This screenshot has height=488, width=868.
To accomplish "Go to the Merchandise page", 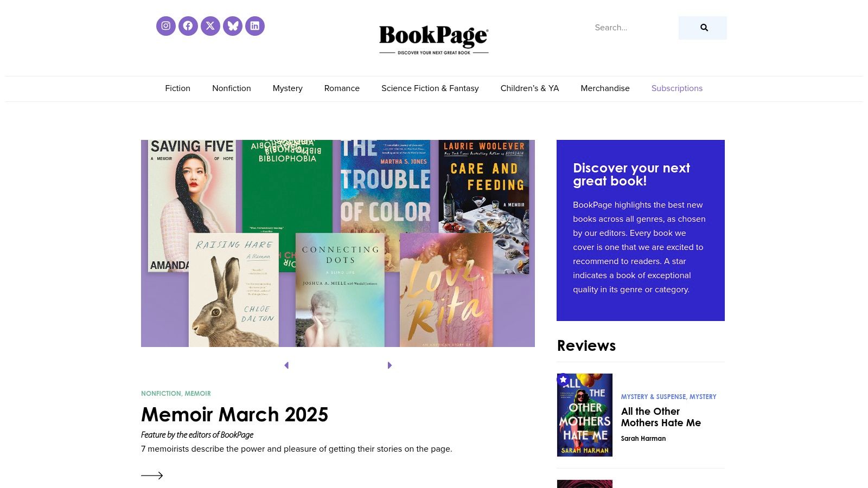I will (605, 88).
